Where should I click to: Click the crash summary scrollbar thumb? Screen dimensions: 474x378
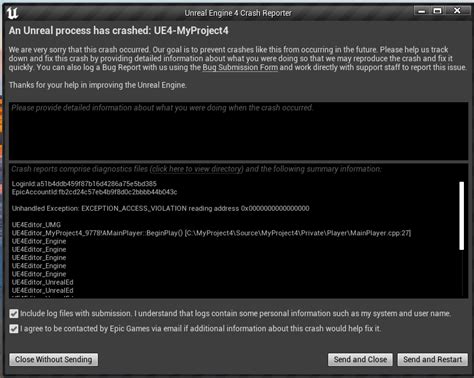point(461,215)
